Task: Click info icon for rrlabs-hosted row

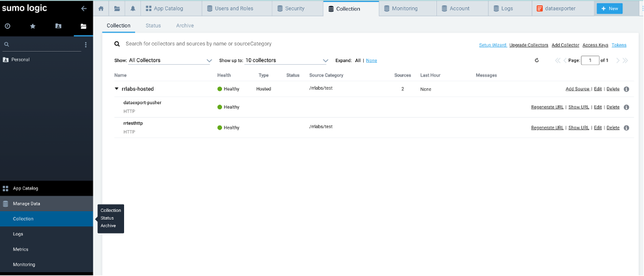Action: 626,89
